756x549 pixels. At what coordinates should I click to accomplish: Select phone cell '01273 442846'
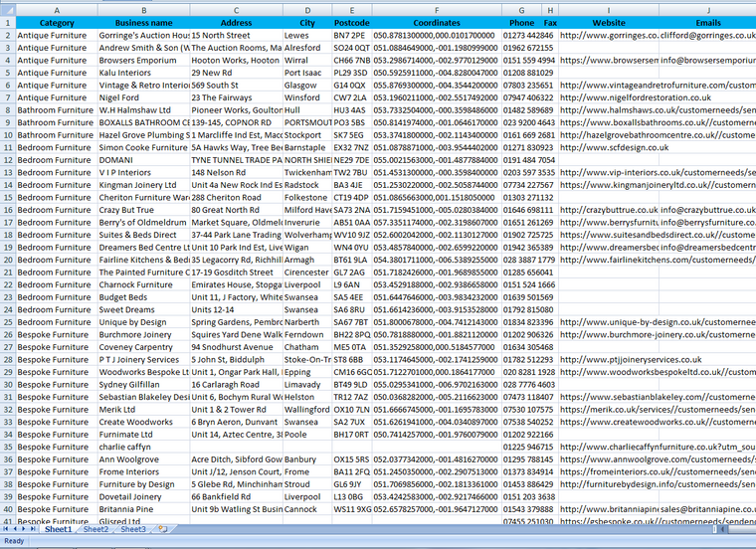click(528, 35)
